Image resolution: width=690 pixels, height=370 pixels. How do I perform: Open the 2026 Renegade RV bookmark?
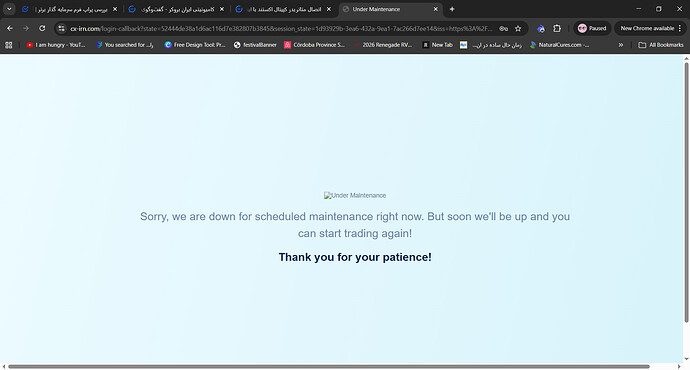[383, 45]
